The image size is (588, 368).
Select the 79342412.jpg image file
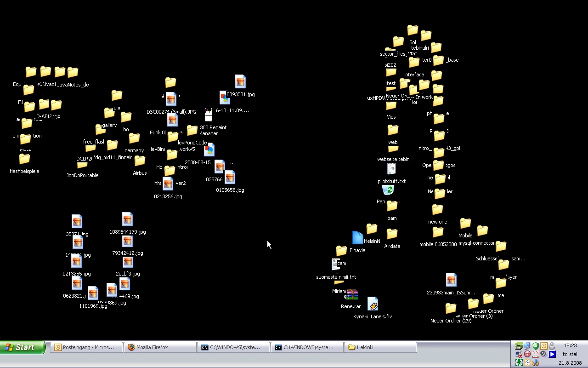(127, 241)
